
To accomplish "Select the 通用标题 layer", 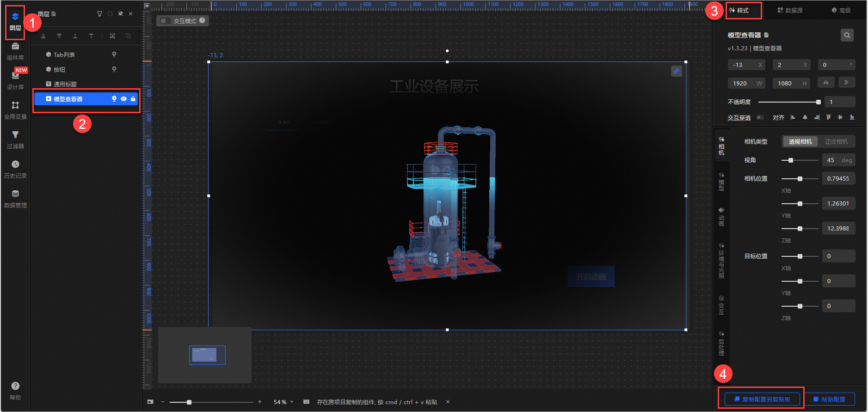I will 86,84.
